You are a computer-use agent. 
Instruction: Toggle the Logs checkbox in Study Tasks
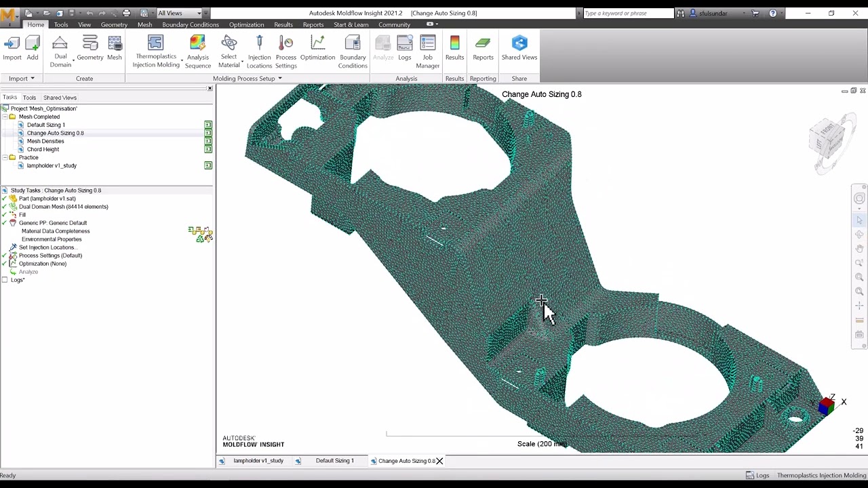coord(5,280)
